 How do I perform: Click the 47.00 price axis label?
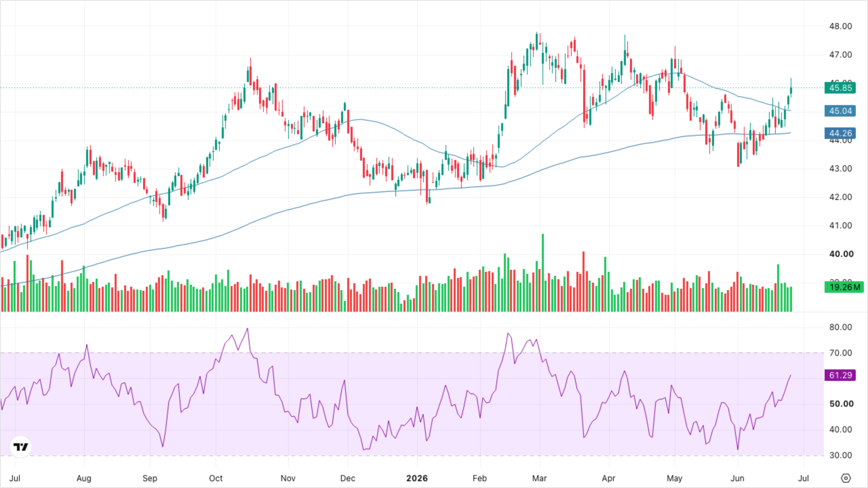tap(841, 55)
